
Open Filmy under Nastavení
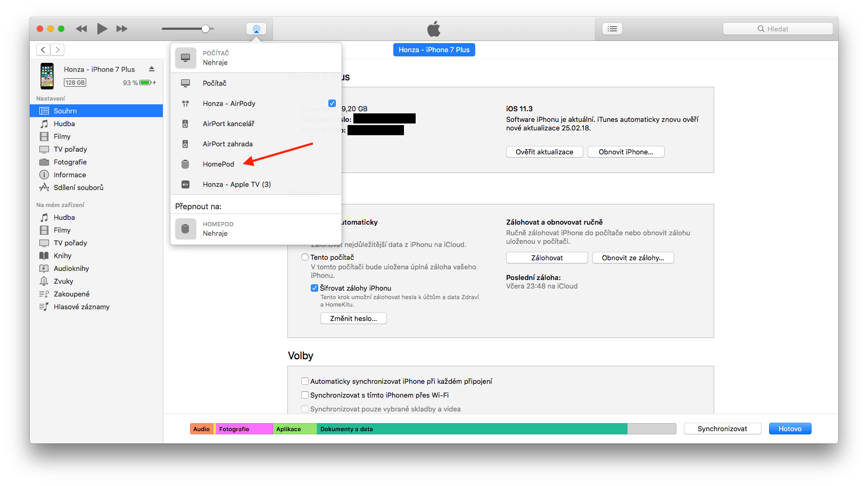click(96, 136)
